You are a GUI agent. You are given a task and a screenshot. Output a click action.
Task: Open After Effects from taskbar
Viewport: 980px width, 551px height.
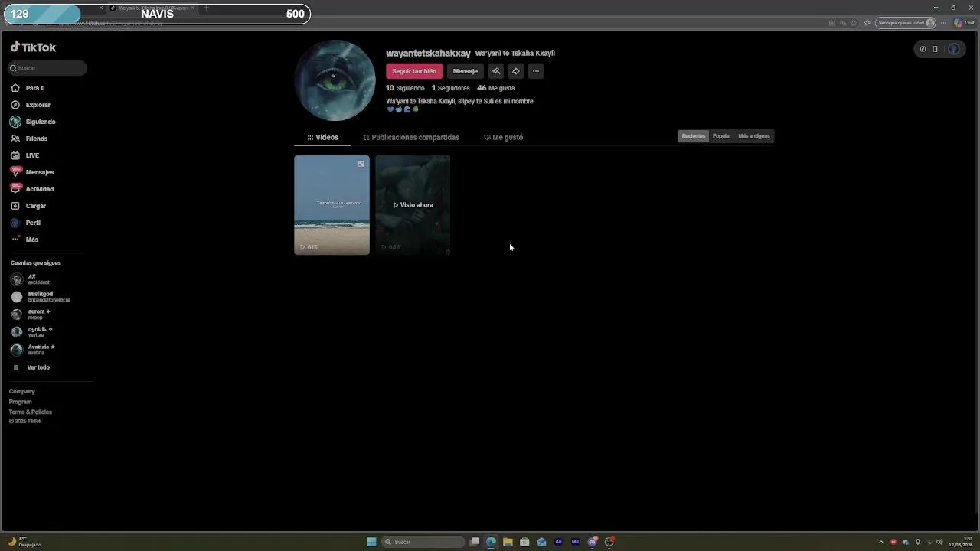click(558, 542)
